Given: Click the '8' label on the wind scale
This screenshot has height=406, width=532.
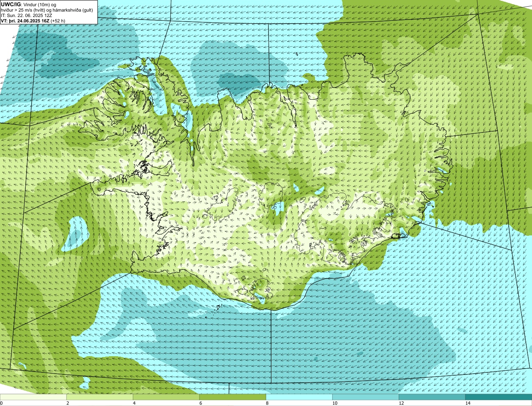Looking at the screenshot, I should [x=267, y=403].
